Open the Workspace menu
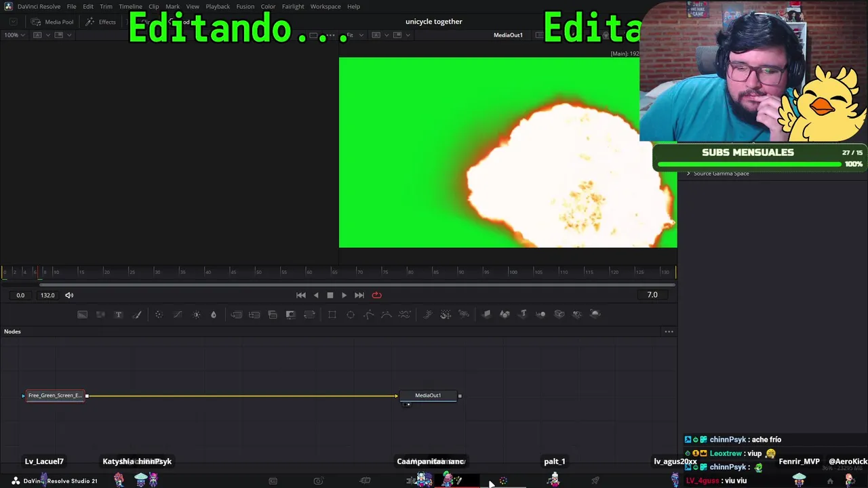Viewport: 868px width, 488px height. (x=325, y=7)
